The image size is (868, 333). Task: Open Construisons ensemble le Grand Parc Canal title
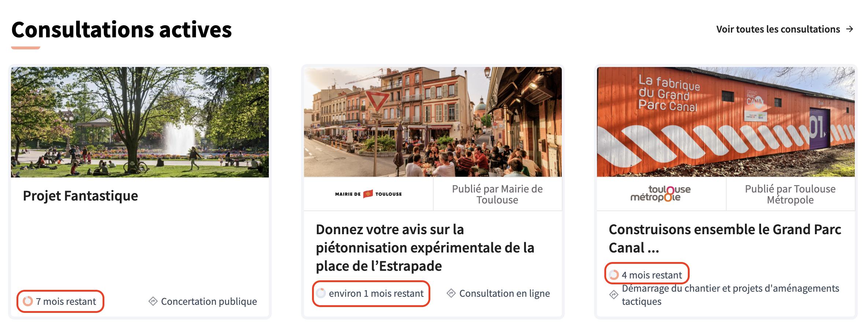point(724,239)
